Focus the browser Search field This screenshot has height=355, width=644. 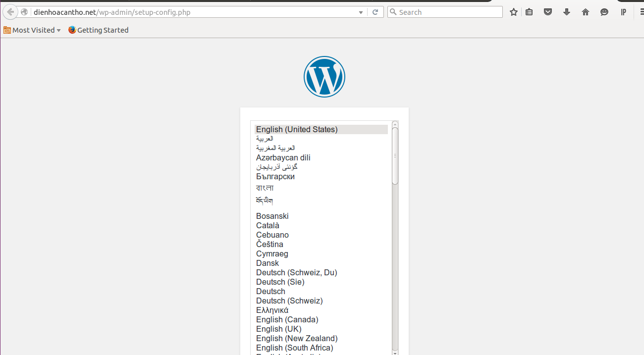click(x=445, y=12)
